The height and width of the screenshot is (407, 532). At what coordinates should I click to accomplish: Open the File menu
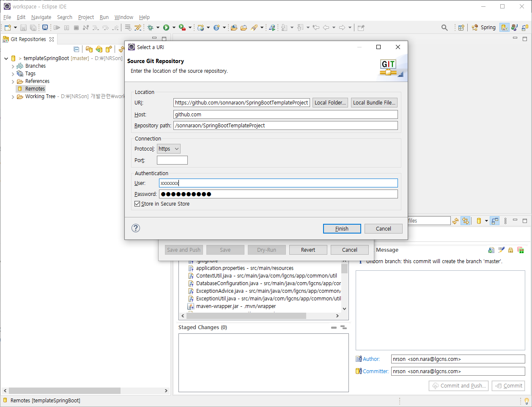coord(7,17)
